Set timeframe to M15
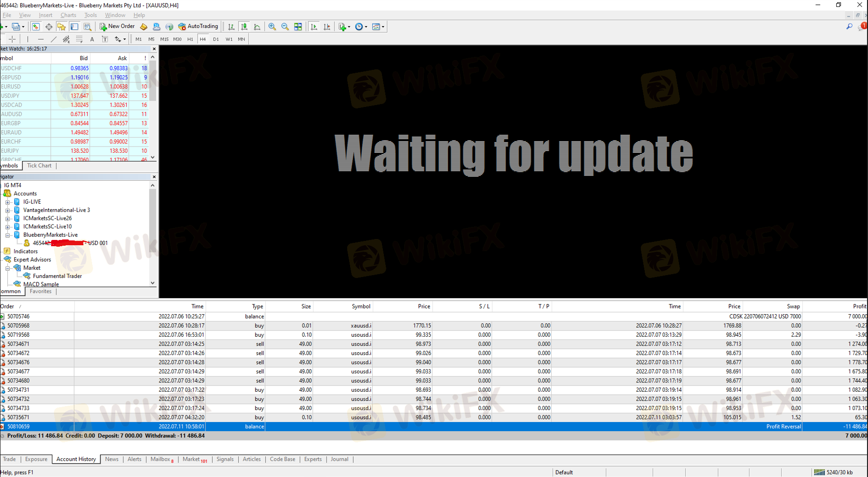Image resolution: width=868 pixels, height=477 pixels. tap(164, 39)
